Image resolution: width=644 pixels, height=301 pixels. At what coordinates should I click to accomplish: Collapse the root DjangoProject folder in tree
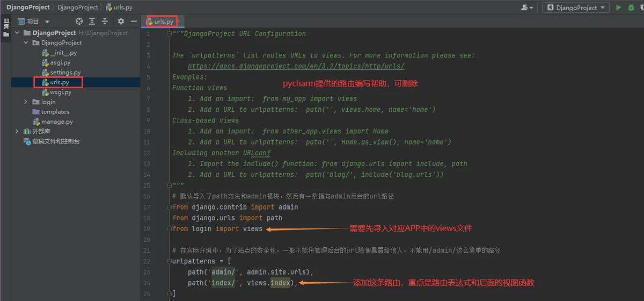click(x=17, y=33)
